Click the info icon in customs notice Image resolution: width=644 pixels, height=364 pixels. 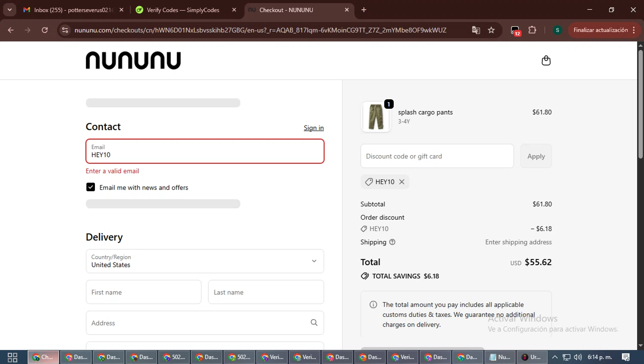click(x=373, y=305)
